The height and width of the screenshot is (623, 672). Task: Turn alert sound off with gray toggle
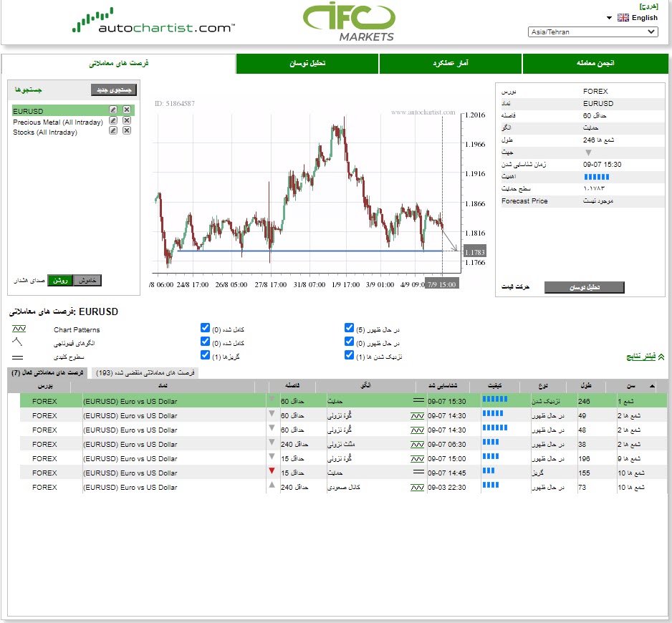pos(87,280)
